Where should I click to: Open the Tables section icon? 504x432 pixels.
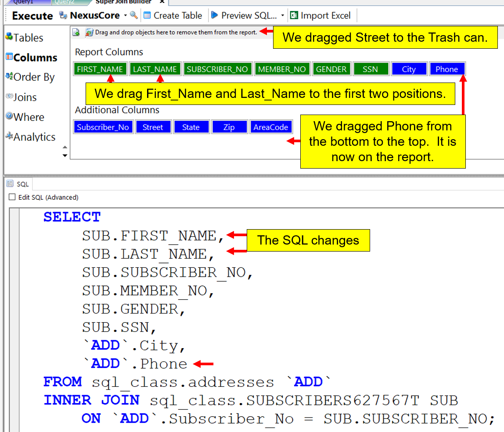point(9,37)
